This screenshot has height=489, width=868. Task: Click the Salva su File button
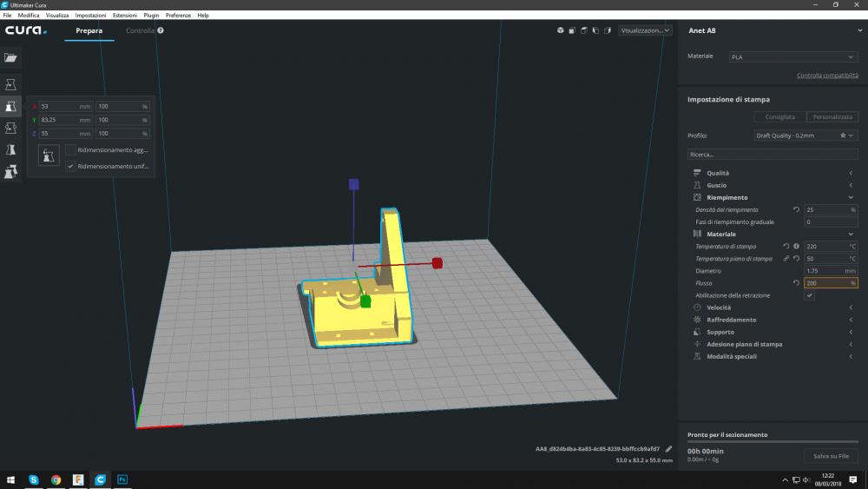tap(831, 456)
